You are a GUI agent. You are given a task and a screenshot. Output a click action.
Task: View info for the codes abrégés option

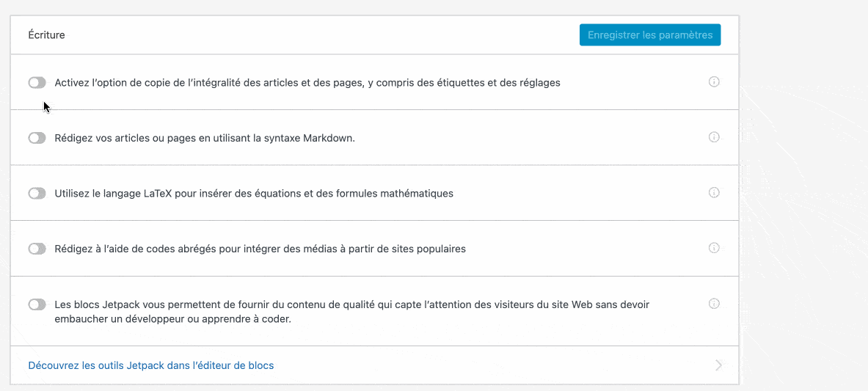point(714,248)
